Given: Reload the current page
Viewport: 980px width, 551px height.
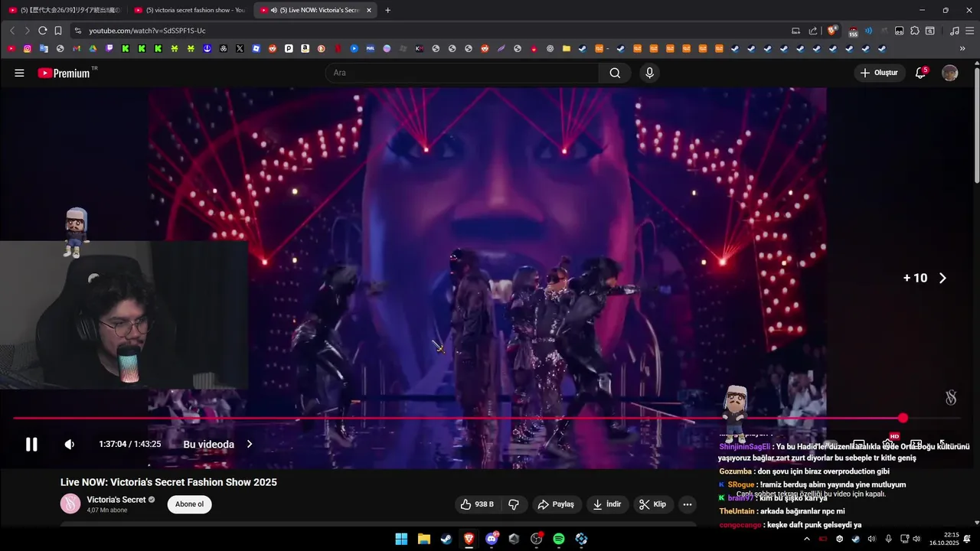Looking at the screenshot, I should [x=42, y=31].
